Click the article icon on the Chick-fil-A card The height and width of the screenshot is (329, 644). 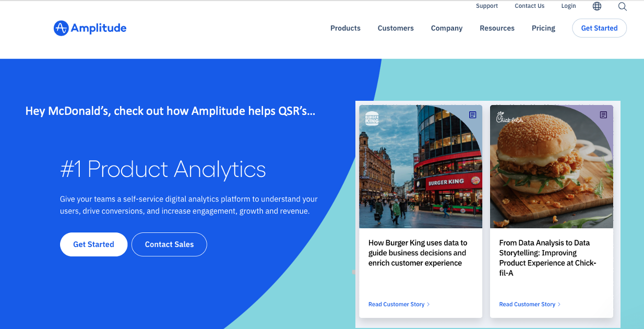(x=604, y=115)
